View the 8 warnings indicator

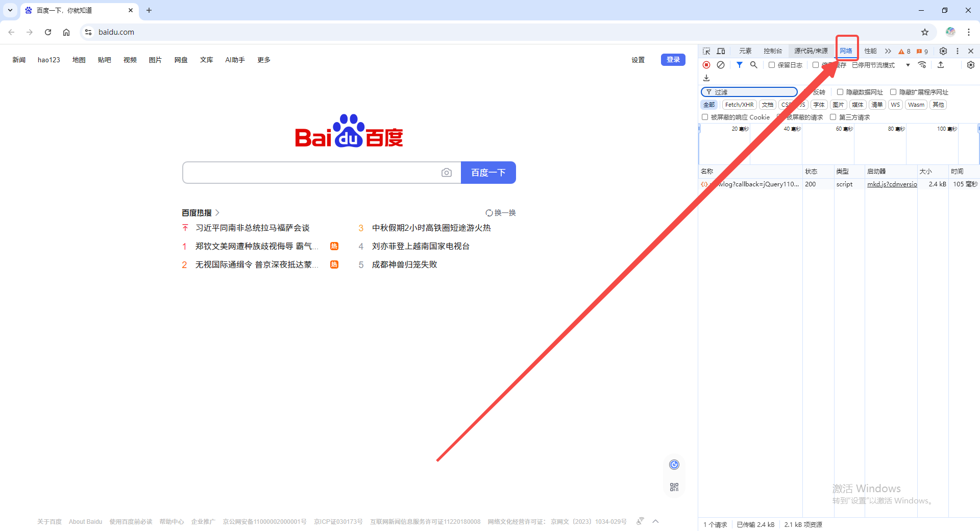coord(904,51)
